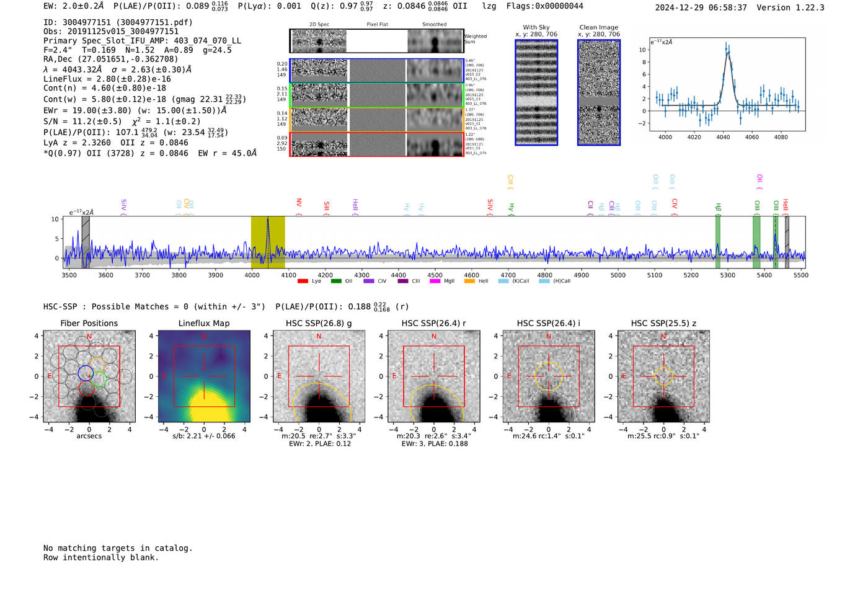
Task: Select the CIII legend swatch
Action: [x=403, y=281]
